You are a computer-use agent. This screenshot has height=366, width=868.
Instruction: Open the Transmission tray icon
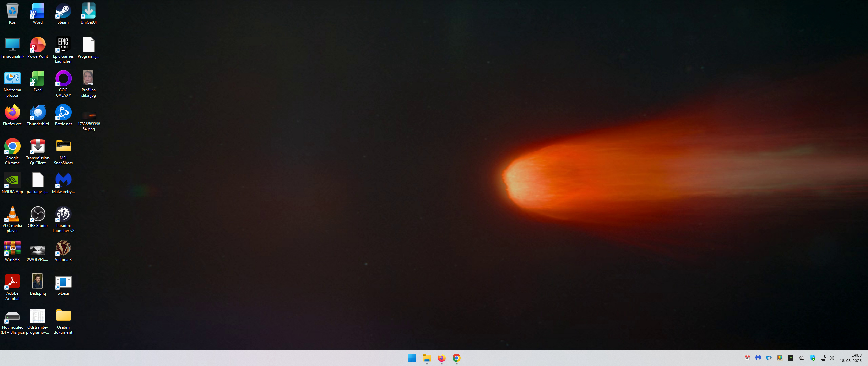(747, 358)
